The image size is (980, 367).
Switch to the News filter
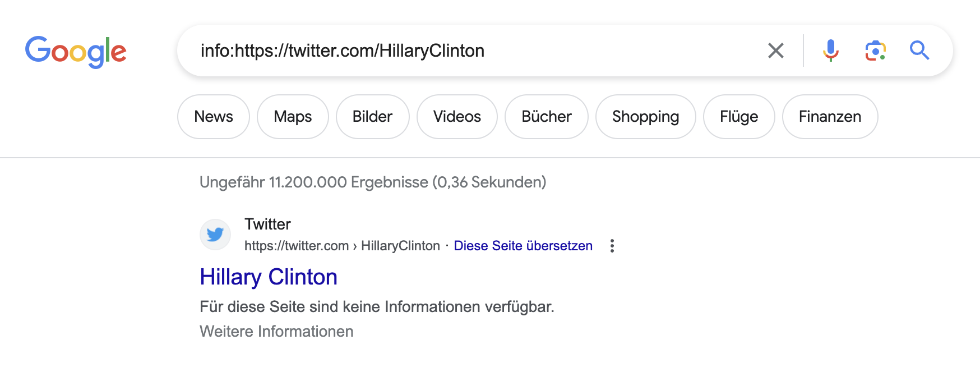point(214,117)
